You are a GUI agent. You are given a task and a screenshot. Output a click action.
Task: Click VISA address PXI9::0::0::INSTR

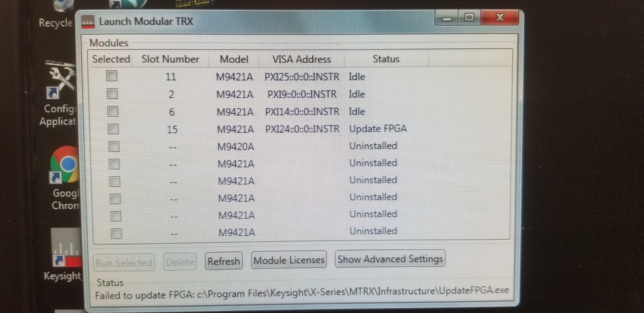tap(302, 94)
